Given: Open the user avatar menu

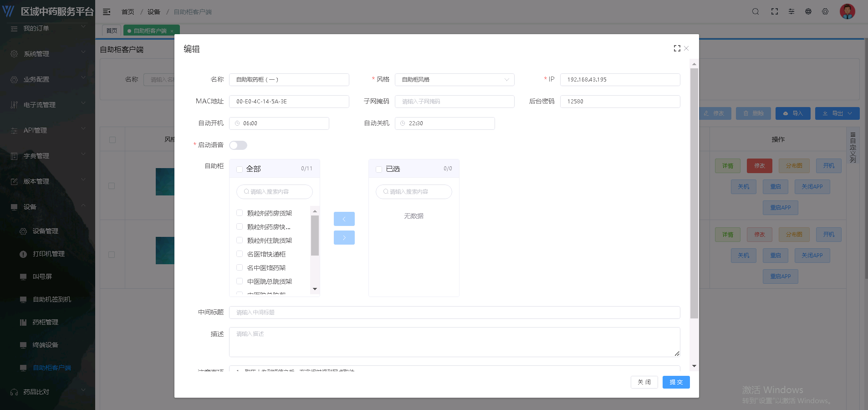Looking at the screenshot, I should (x=848, y=11).
